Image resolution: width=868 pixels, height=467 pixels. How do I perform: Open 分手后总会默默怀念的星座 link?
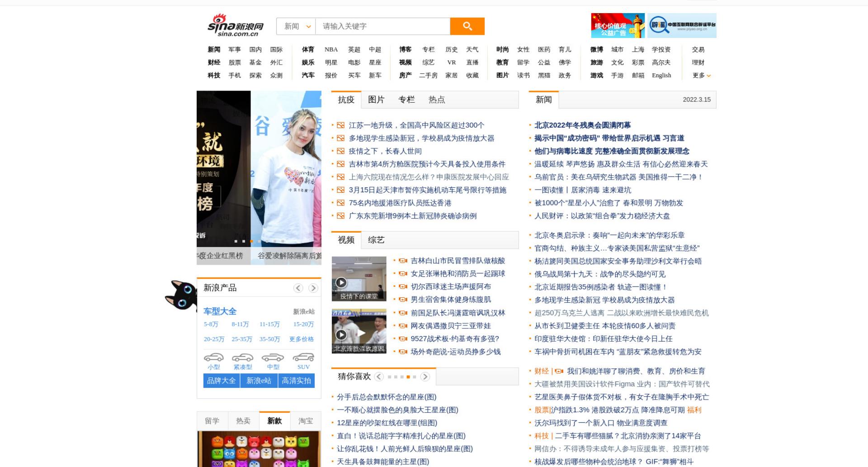coord(387,397)
